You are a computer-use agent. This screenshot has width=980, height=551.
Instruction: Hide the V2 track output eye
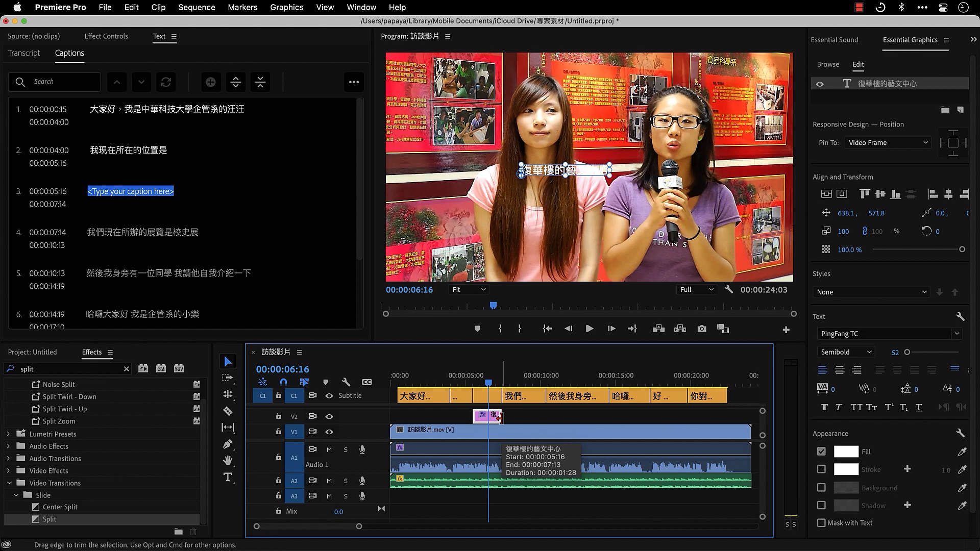coord(329,417)
